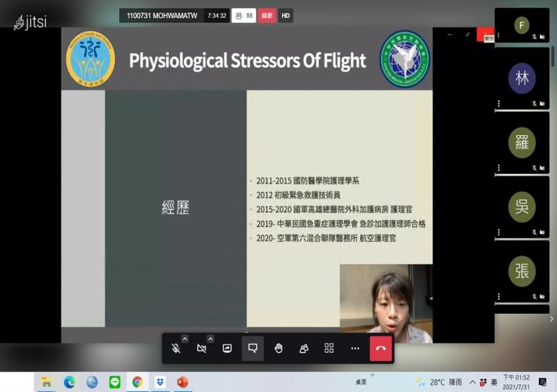Unmute the microphone in the call toolbar
This screenshot has width=557, height=392.
176,348
